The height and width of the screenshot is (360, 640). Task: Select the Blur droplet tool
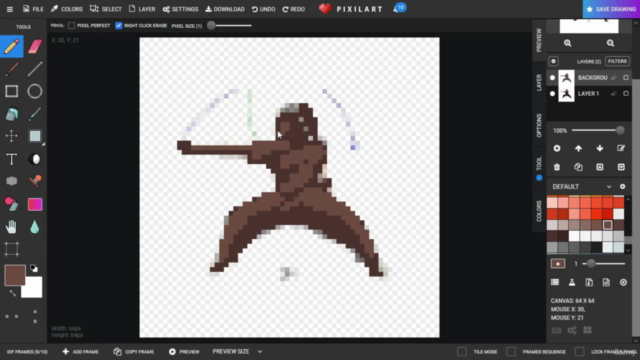tap(35, 227)
